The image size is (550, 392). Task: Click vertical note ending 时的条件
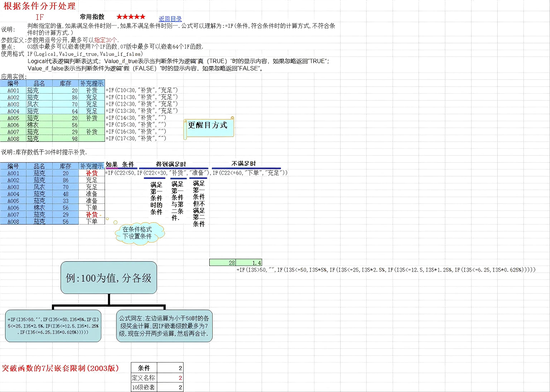coord(156,198)
